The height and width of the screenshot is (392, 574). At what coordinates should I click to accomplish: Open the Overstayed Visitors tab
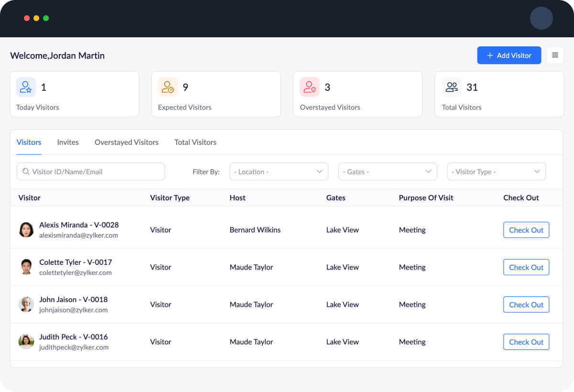(x=126, y=142)
